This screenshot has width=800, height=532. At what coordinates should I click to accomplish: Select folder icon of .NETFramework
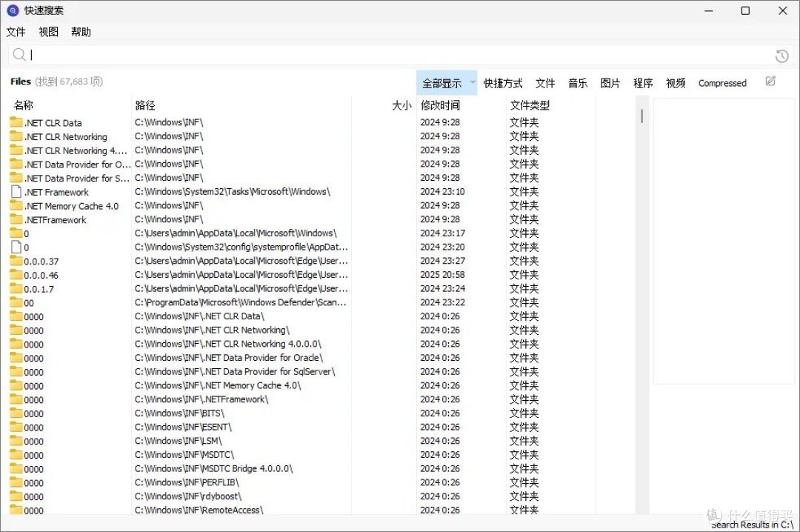pos(16,219)
